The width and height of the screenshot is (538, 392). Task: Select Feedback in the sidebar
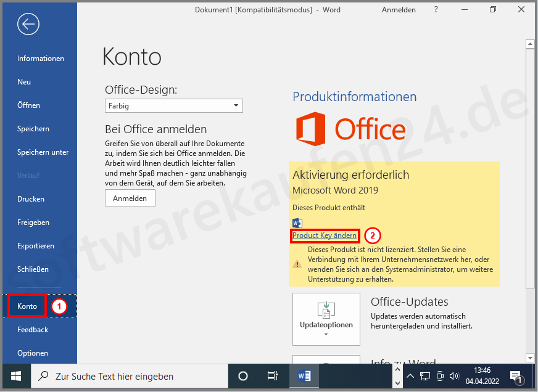32,329
